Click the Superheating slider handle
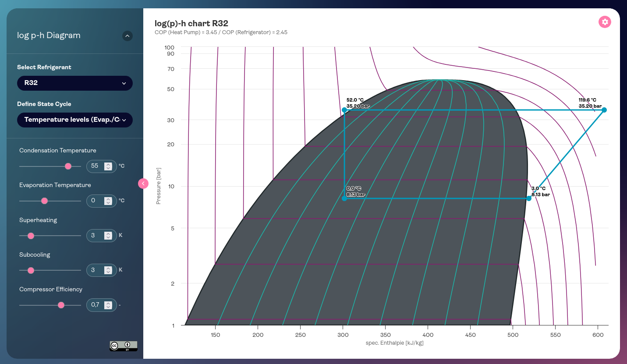The width and height of the screenshot is (627, 364). click(x=31, y=236)
